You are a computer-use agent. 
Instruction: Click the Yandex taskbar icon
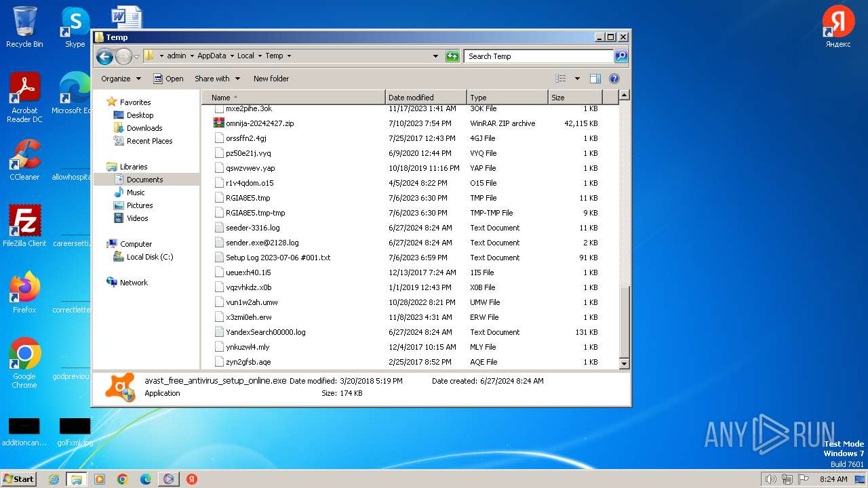(192, 479)
